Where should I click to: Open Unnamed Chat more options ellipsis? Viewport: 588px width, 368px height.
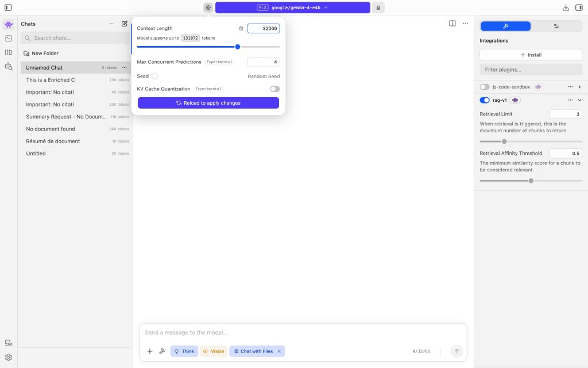pos(125,68)
